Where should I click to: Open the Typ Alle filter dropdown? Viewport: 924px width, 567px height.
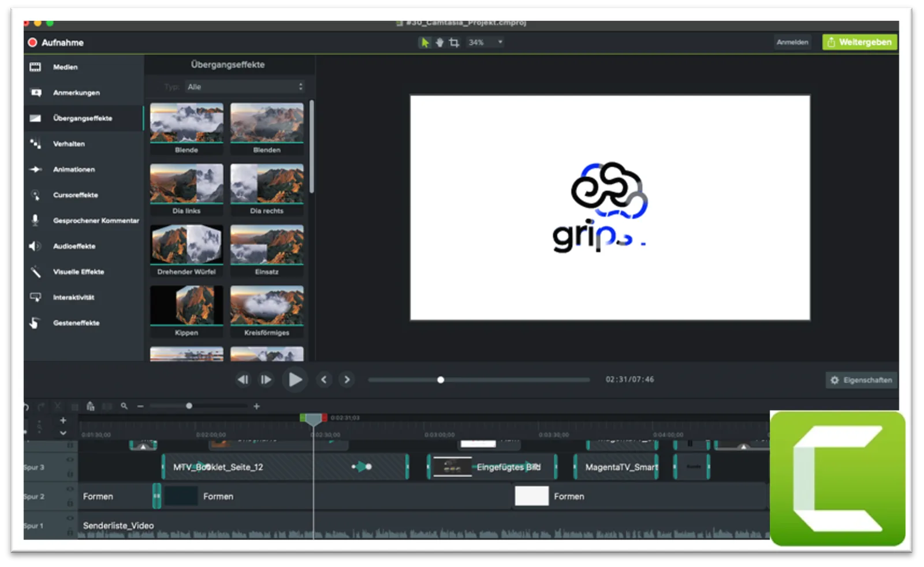pyautogui.click(x=245, y=87)
